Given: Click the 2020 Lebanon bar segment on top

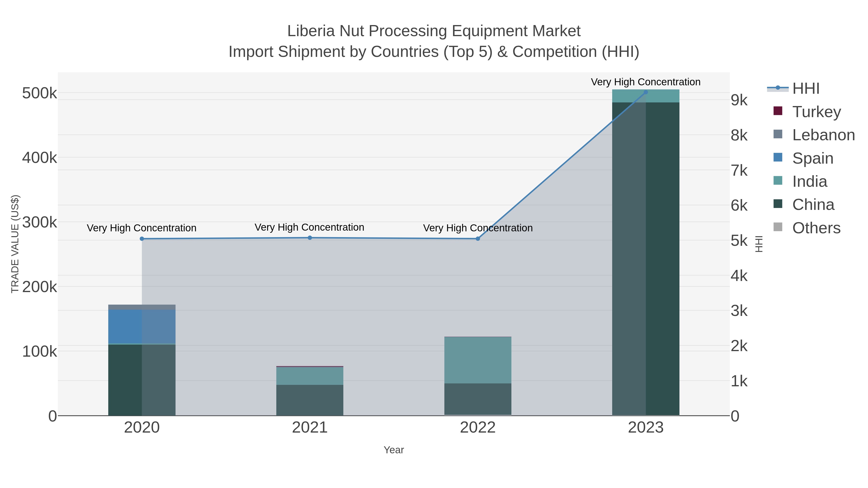Looking at the screenshot, I should (142, 307).
